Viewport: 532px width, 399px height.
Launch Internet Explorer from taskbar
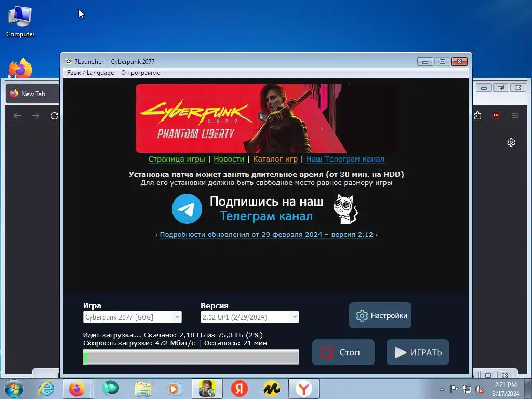tap(46, 389)
